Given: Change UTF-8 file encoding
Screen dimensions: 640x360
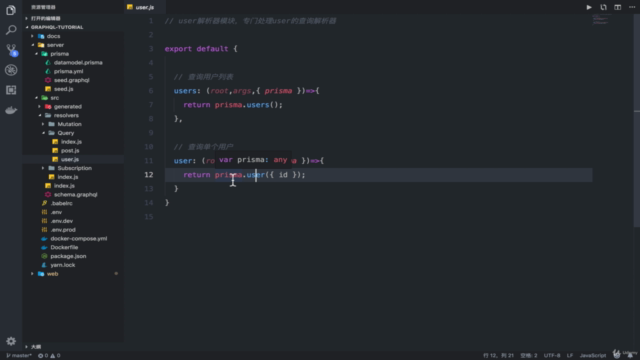Looking at the screenshot, I should point(552,356).
